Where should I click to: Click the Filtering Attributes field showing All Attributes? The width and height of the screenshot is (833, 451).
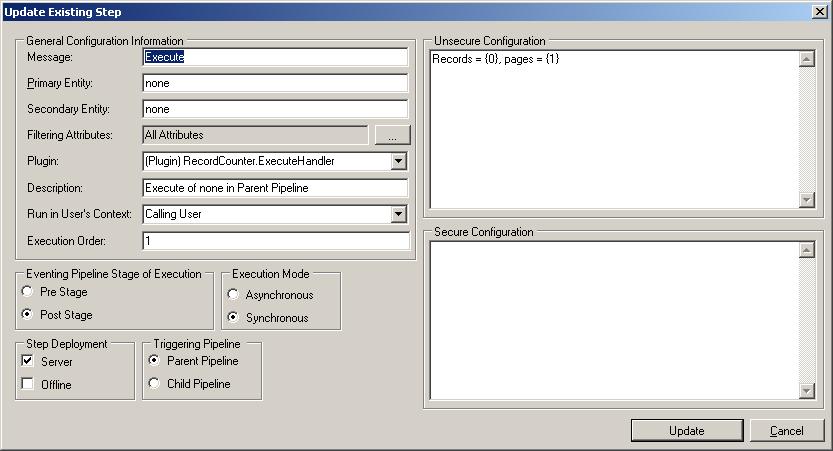[x=255, y=135]
